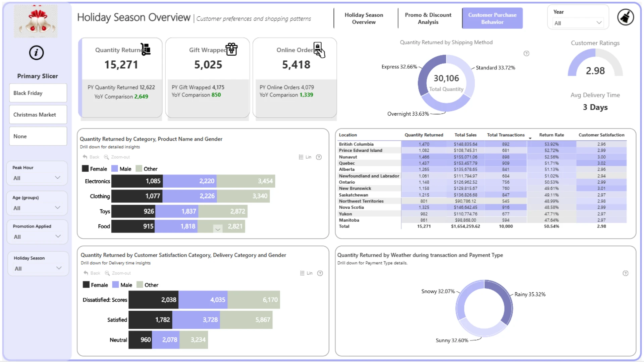The width and height of the screenshot is (644, 362).
Task: Sort table by Location column header
Action: (x=347, y=135)
